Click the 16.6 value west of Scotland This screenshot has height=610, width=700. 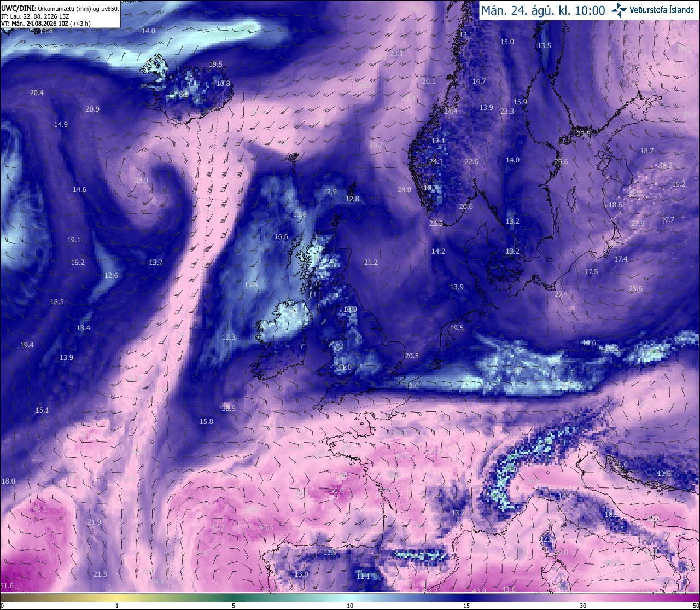coord(281,237)
